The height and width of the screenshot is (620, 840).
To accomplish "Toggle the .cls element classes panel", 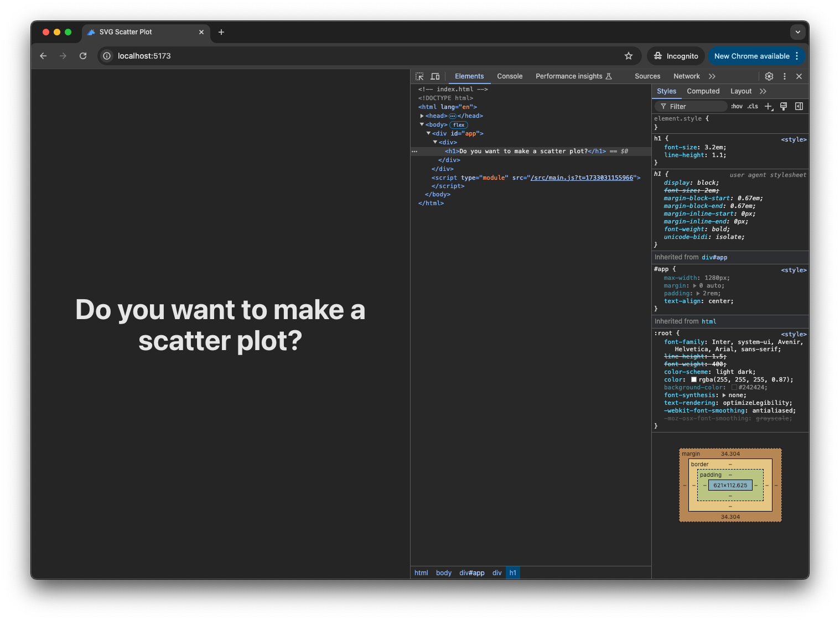I will (x=753, y=106).
